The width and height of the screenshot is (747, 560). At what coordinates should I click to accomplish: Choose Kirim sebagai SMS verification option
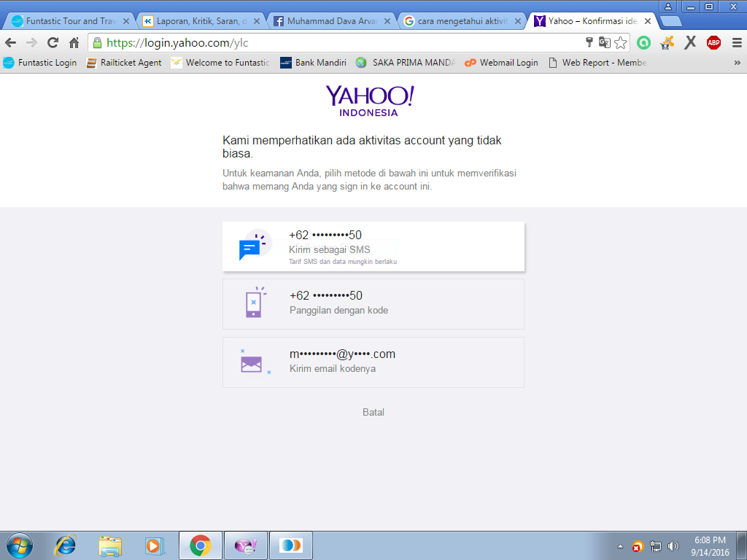[x=373, y=246]
